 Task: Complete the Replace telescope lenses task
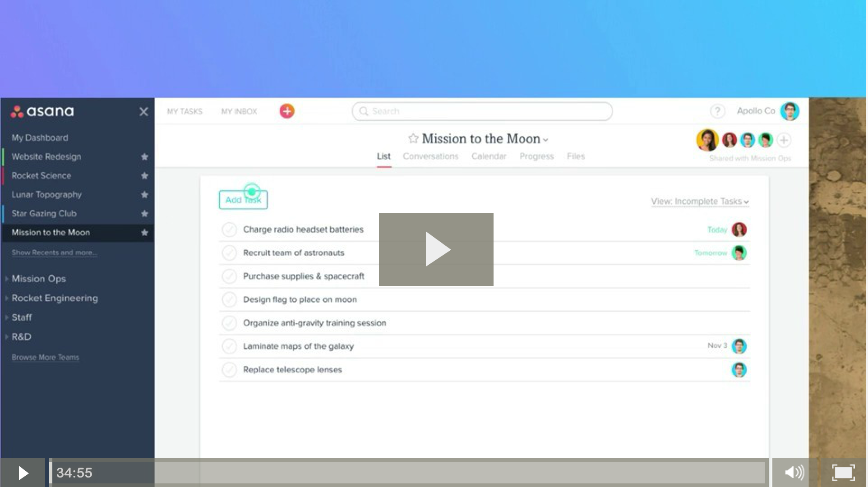click(x=229, y=370)
